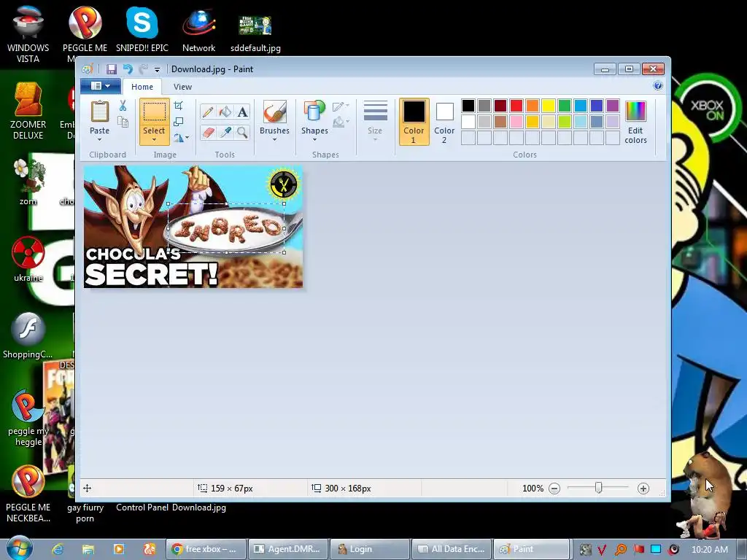Click the Resize icon in Image group
This screenshot has height=560, width=747.
(x=179, y=122)
